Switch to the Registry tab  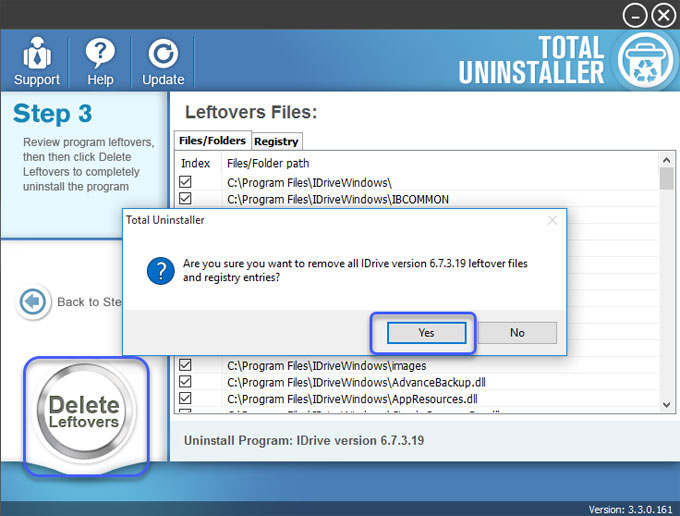276,141
